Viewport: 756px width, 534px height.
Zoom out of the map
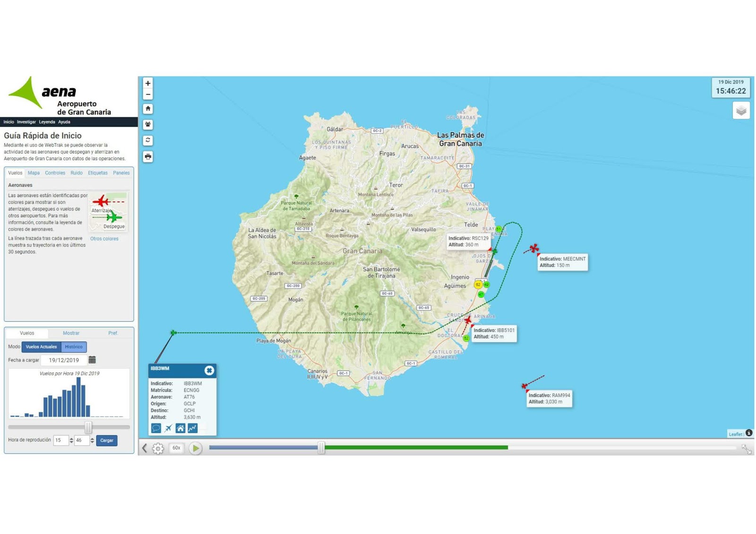148,95
